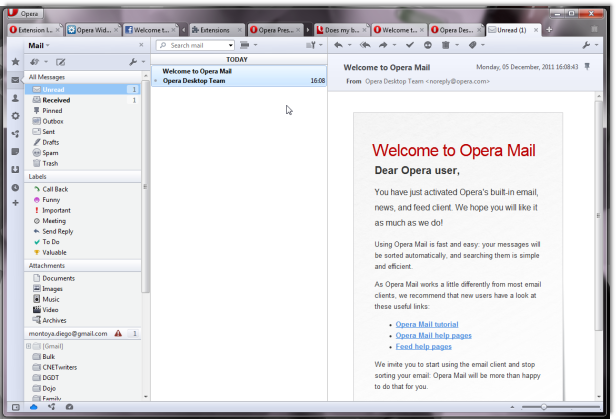Open a new tab with plus button
Viewport: 616px width, 419px height.
click(x=549, y=29)
